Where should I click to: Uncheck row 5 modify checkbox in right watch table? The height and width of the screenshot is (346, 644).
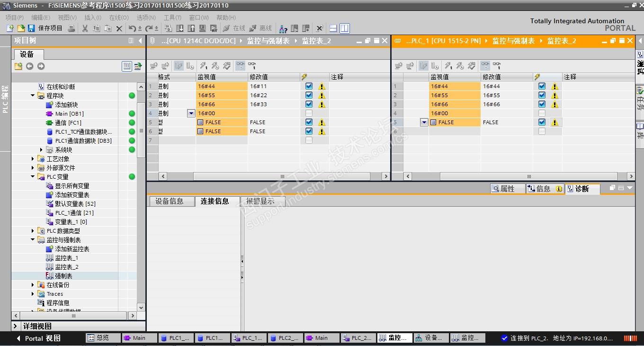[x=542, y=122]
